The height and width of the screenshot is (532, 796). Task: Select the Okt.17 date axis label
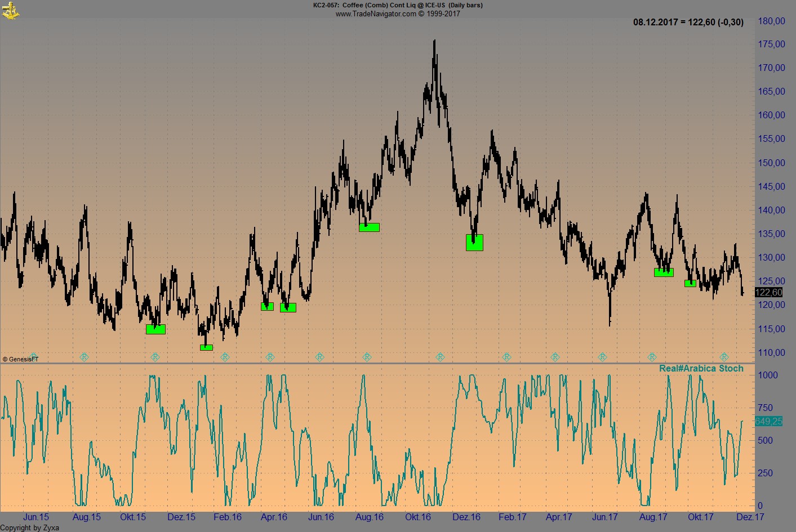point(701,517)
